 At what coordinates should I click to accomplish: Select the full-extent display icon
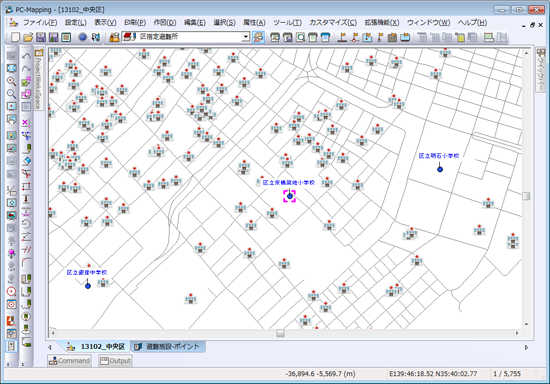[x=12, y=68]
